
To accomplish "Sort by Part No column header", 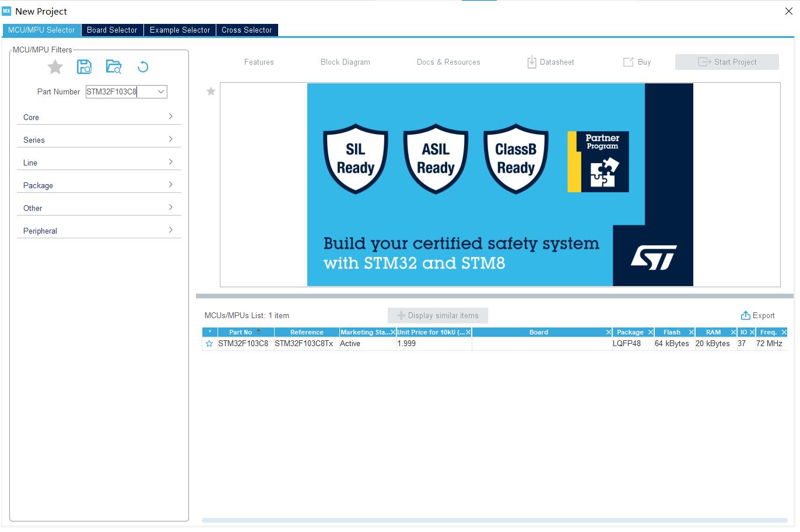I will [245, 332].
